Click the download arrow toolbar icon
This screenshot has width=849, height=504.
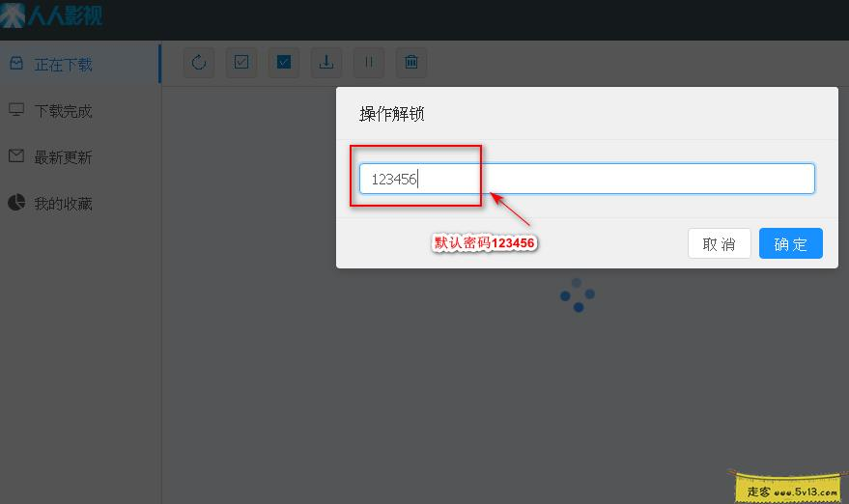(x=325, y=62)
